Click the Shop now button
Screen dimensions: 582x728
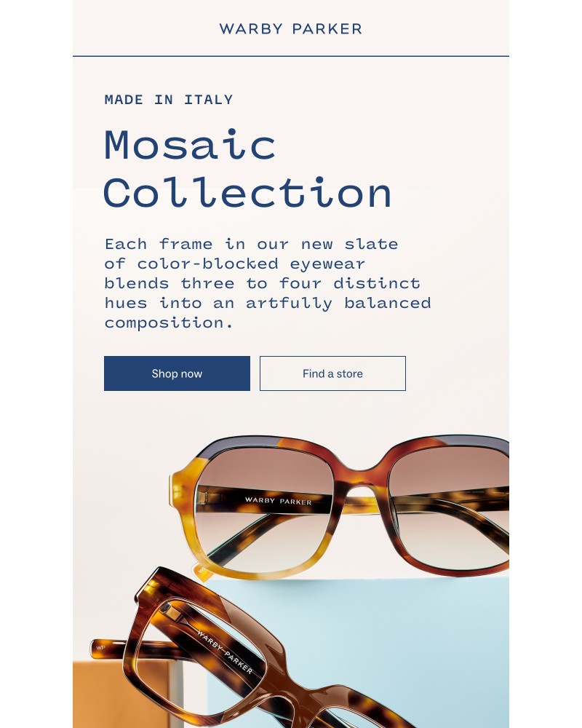[x=177, y=373]
